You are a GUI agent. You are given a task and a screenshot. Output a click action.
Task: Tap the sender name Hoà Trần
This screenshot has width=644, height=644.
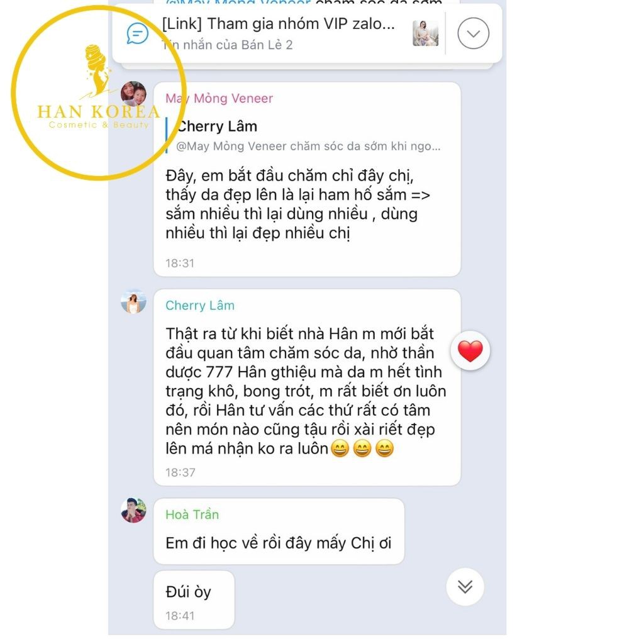click(x=192, y=514)
